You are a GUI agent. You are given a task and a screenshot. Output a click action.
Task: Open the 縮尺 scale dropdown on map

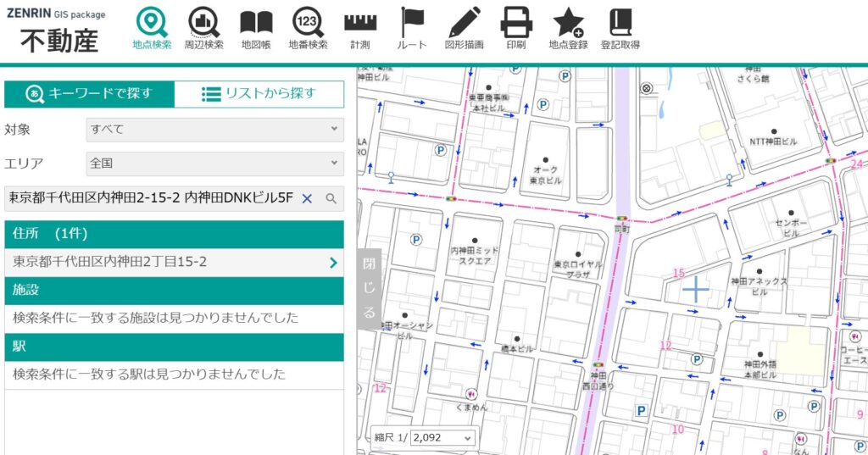click(442, 438)
